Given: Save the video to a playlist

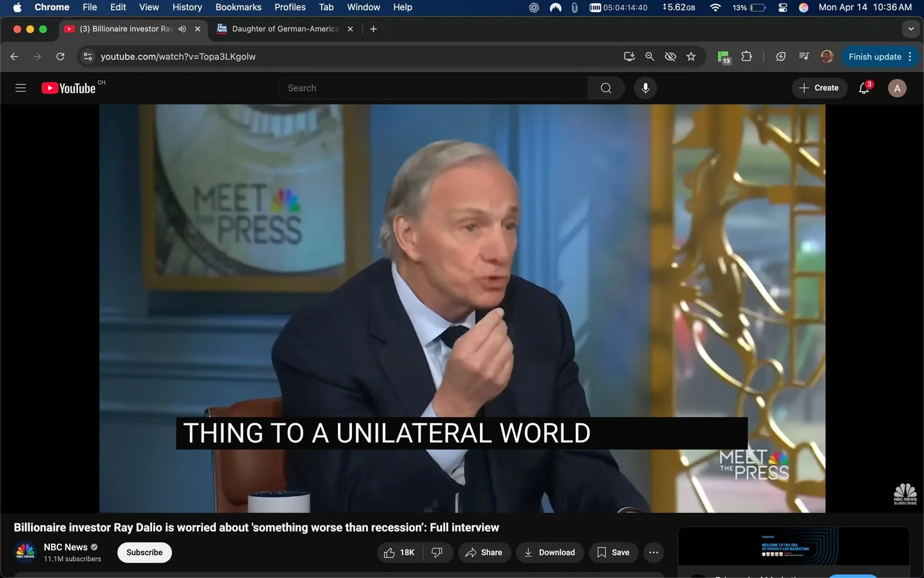Looking at the screenshot, I should tap(613, 552).
